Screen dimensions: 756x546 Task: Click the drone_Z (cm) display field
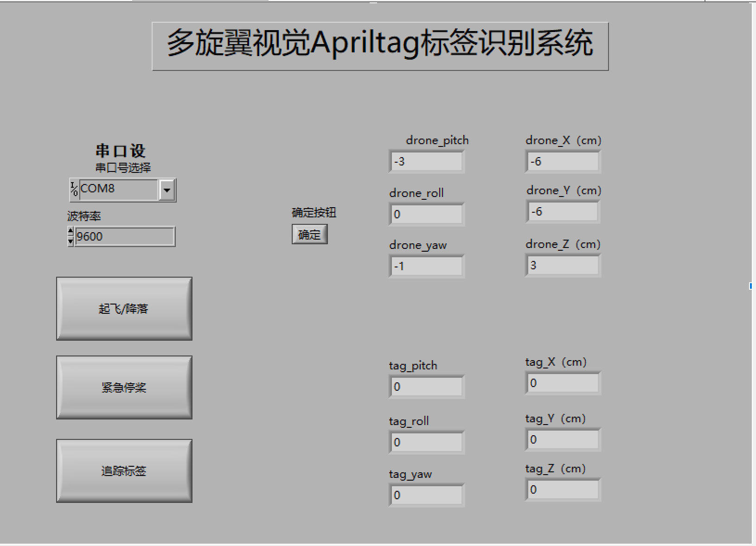(562, 265)
